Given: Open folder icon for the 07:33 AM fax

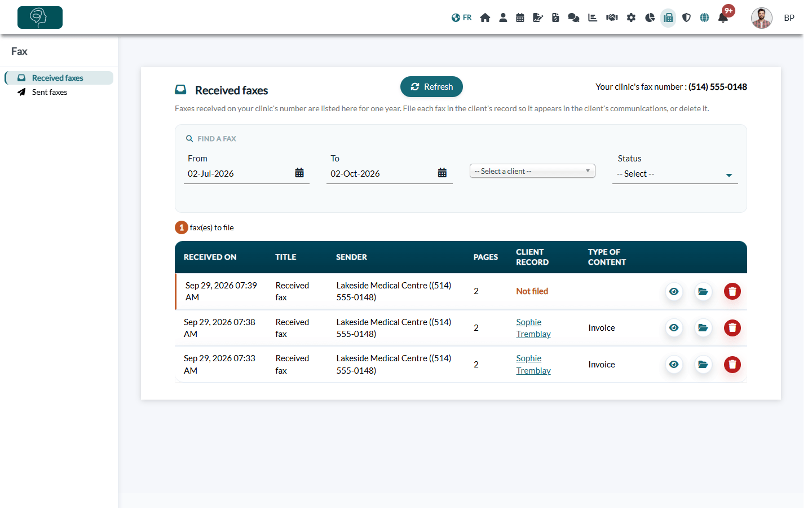Looking at the screenshot, I should 703,365.
